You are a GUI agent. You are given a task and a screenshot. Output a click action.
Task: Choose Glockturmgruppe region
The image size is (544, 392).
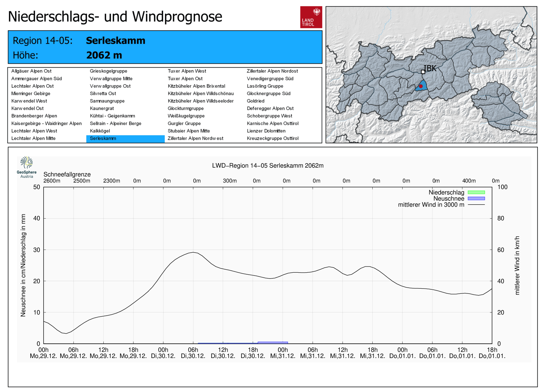coord(186,108)
